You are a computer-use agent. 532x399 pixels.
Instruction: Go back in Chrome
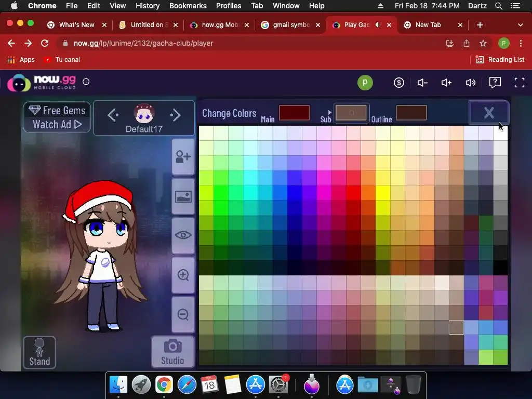[x=11, y=43]
